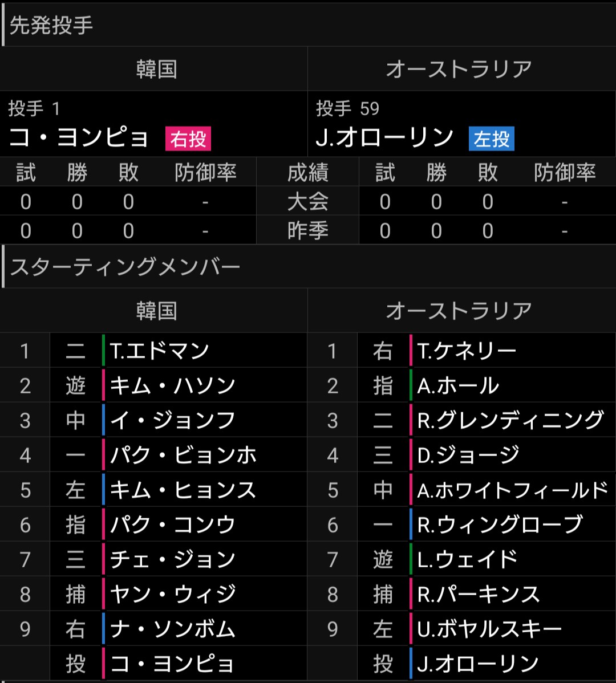Select A.ホール designated hitter

click(458, 385)
